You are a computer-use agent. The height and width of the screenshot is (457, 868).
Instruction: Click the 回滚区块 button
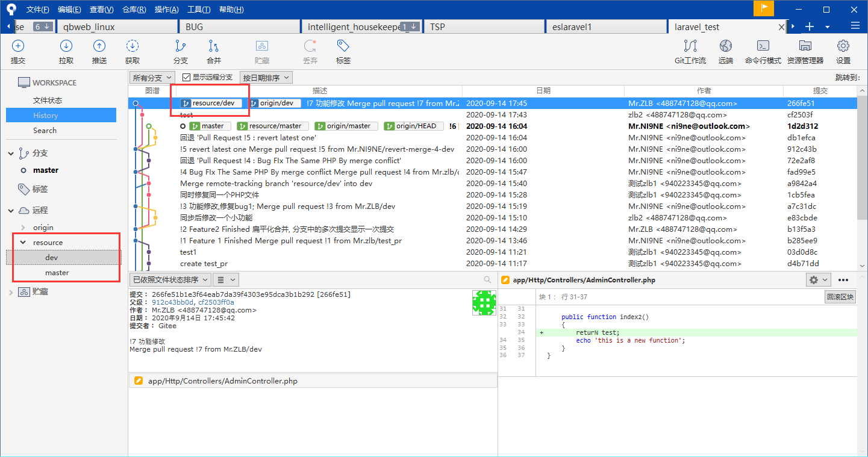840,297
